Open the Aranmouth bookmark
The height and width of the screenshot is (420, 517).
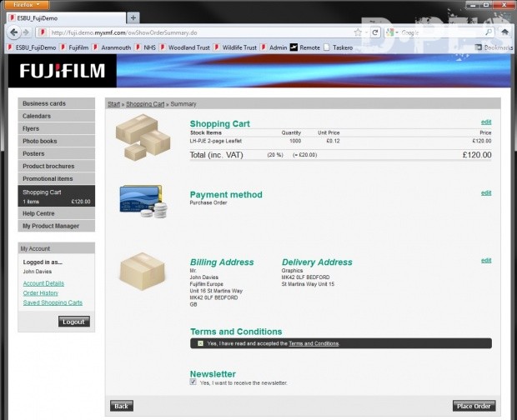click(112, 47)
